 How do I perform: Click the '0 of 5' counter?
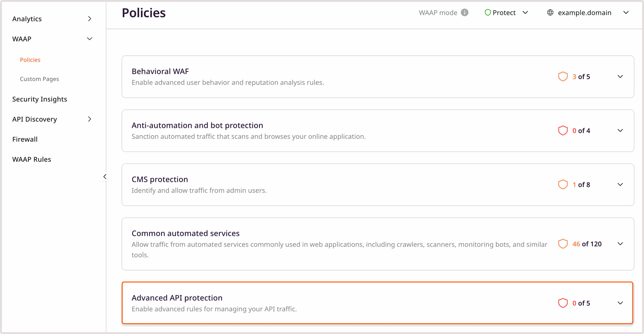click(x=581, y=303)
